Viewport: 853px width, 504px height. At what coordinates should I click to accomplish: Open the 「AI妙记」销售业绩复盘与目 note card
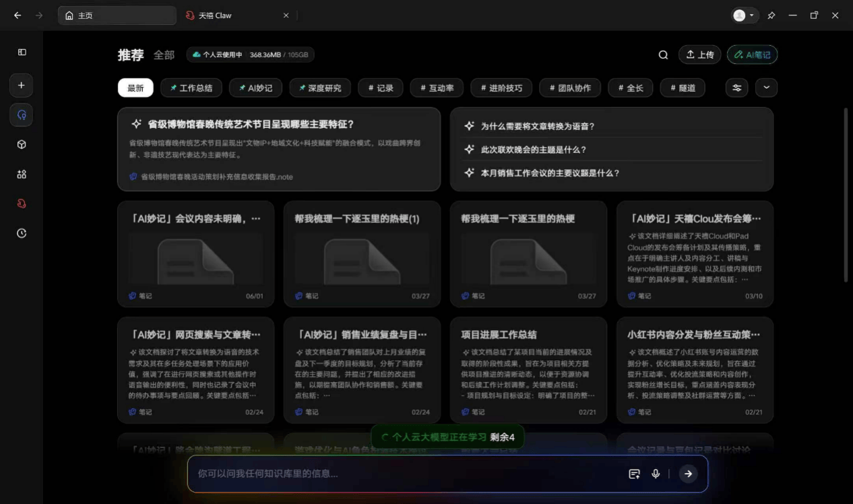point(362,370)
